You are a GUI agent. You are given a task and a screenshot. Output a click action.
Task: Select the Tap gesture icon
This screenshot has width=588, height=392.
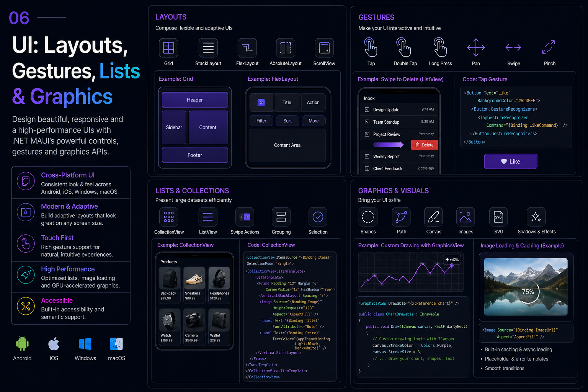(x=371, y=47)
